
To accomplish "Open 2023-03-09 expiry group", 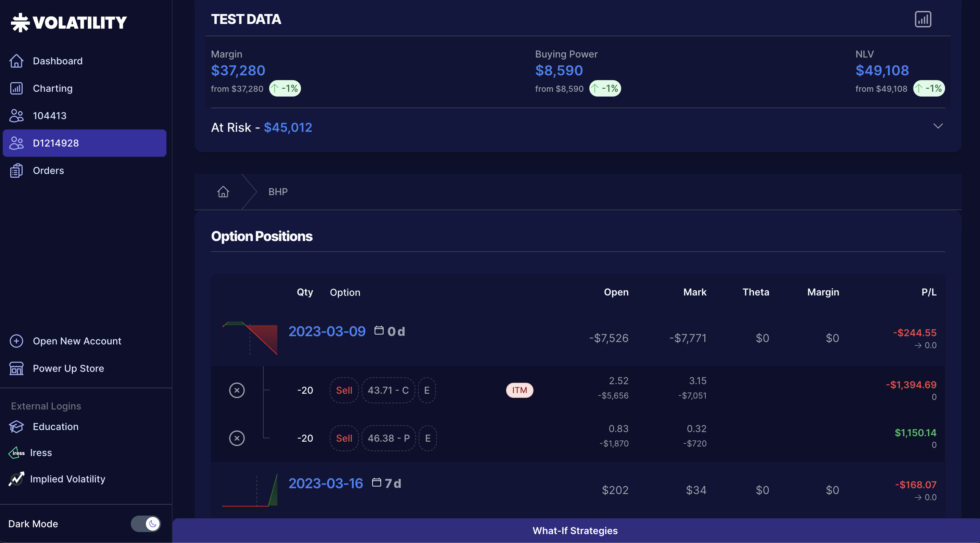I will click(x=327, y=331).
